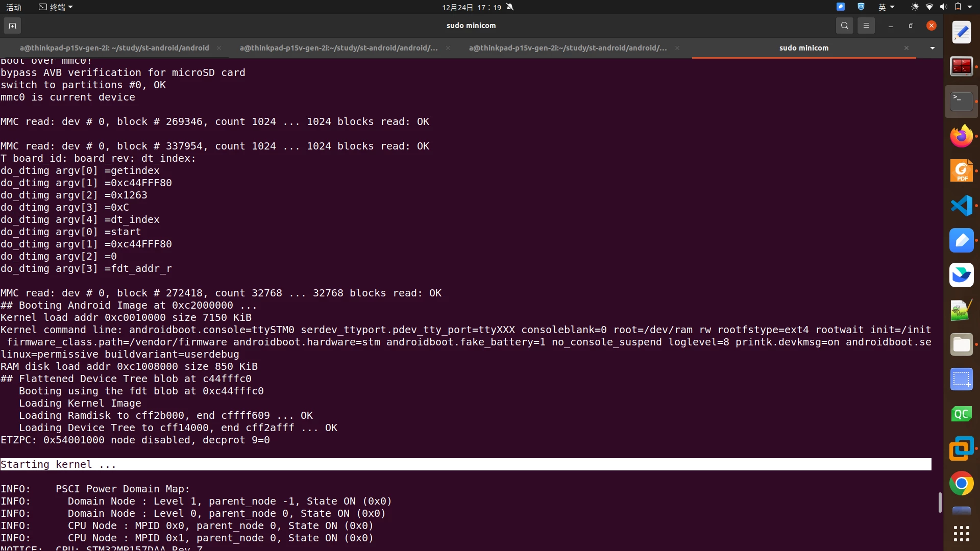Select the sudo minicom tab
Screen dimensions: 980x551
[804, 48]
